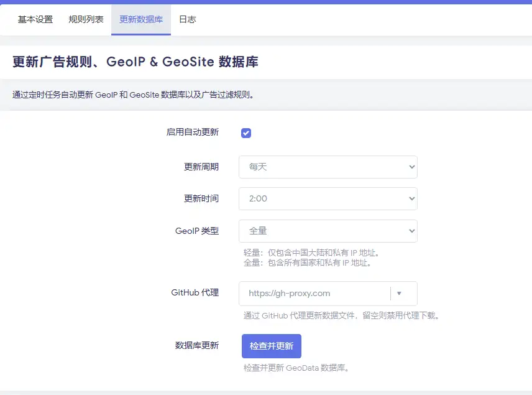Reselect the 更新数据库 tab

[x=140, y=19]
